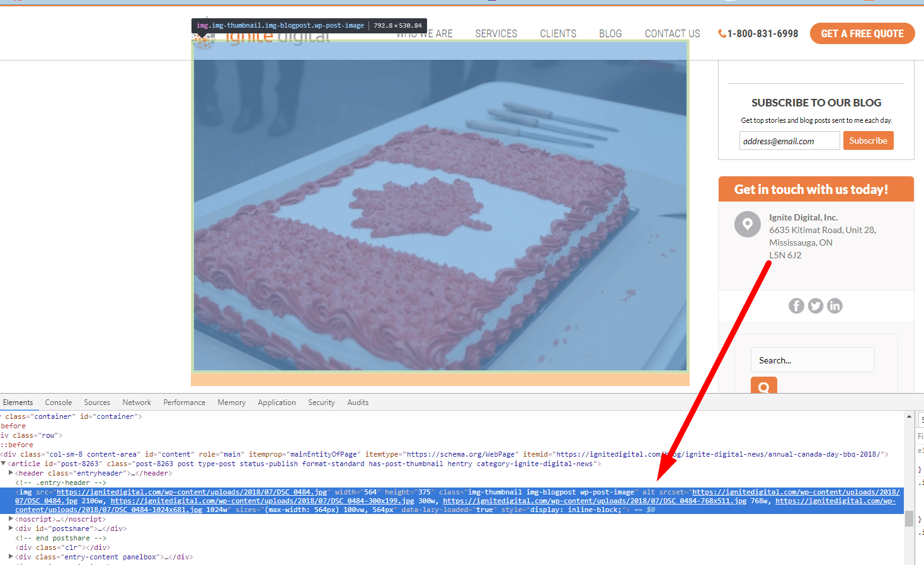Click the orange phone icon beside 1-800-831-6998
This screenshot has height=565, width=924.
(722, 34)
